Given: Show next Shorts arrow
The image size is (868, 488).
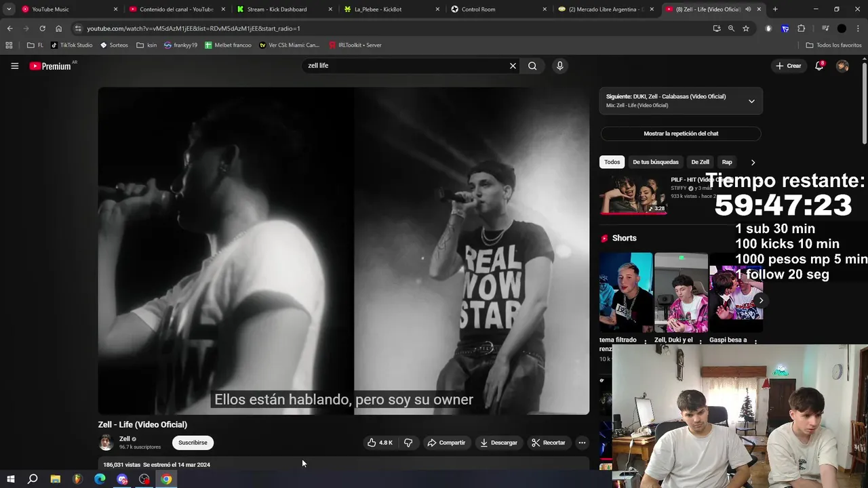Looking at the screenshot, I should tap(761, 300).
